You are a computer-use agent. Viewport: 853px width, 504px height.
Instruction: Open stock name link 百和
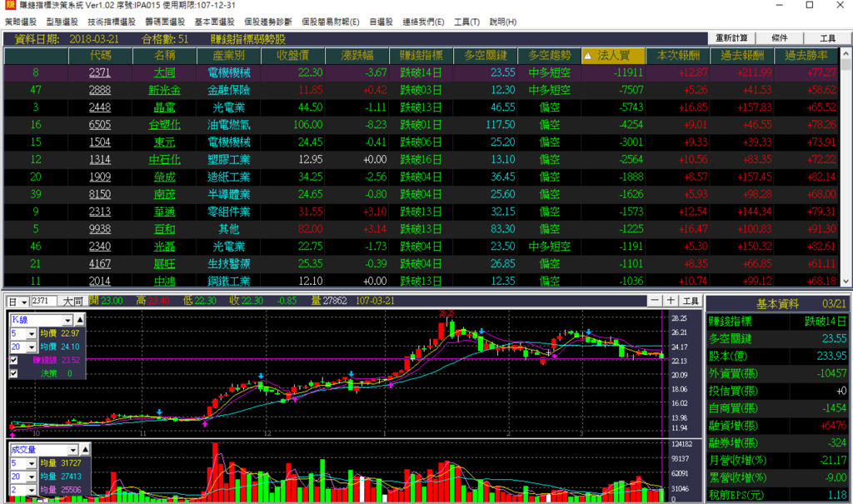(164, 229)
